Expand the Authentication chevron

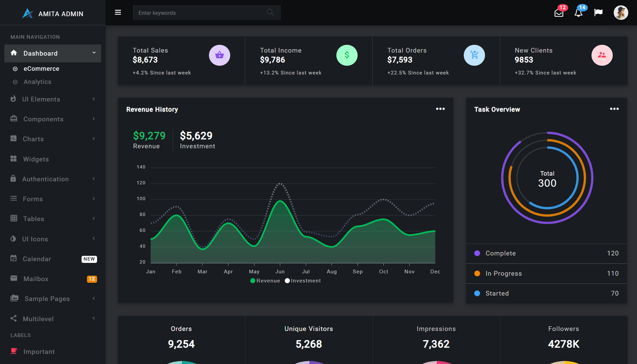tap(94, 179)
